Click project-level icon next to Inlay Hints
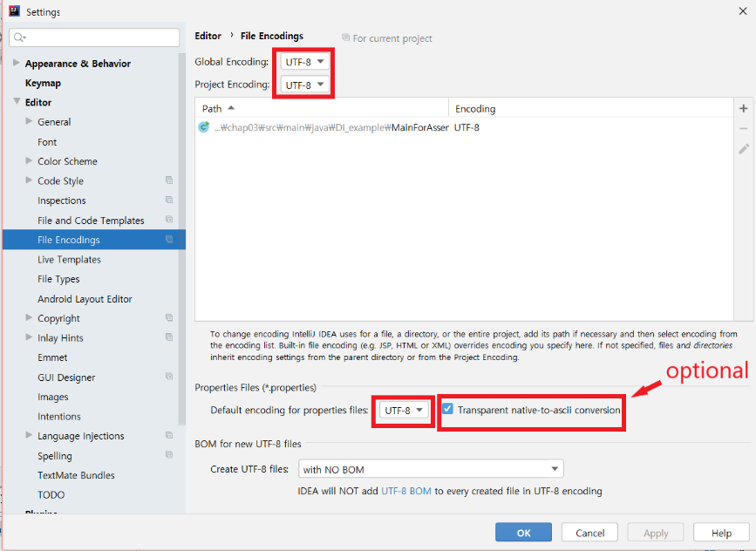 click(x=169, y=337)
